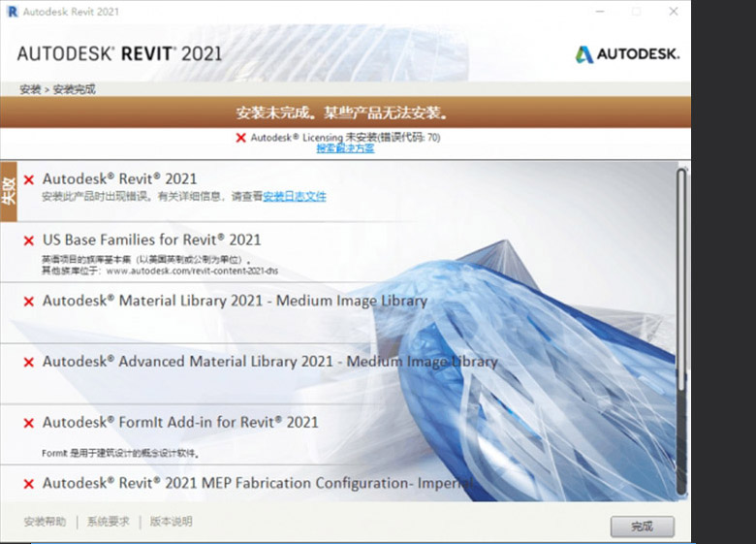
Task: Close the Autodesk Revit 2021 installer window
Action: (673, 12)
